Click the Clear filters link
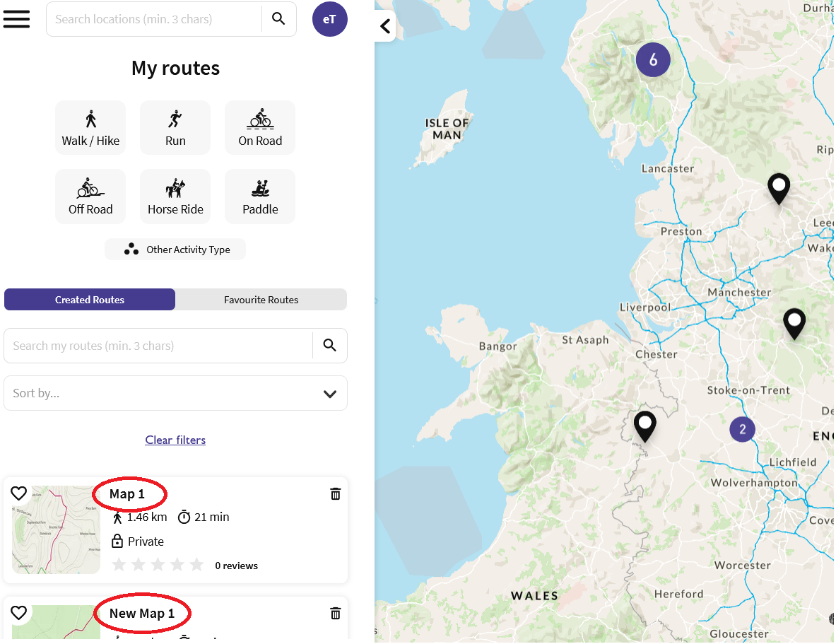836x644 pixels. (175, 440)
